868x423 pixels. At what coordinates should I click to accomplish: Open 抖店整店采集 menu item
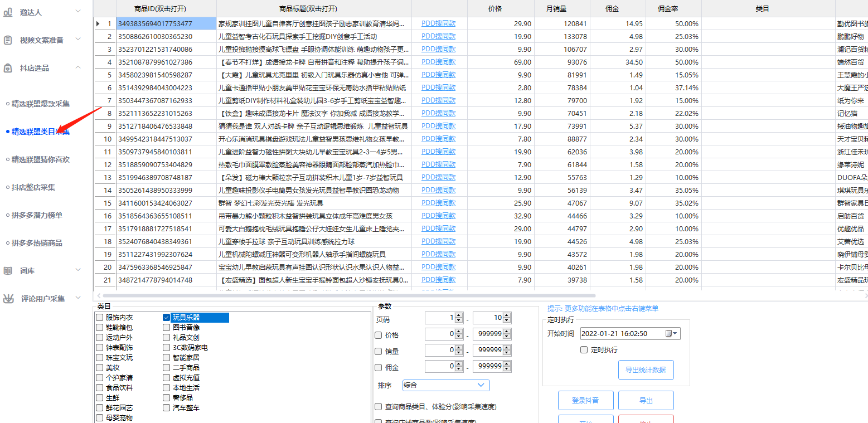coord(33,187)
